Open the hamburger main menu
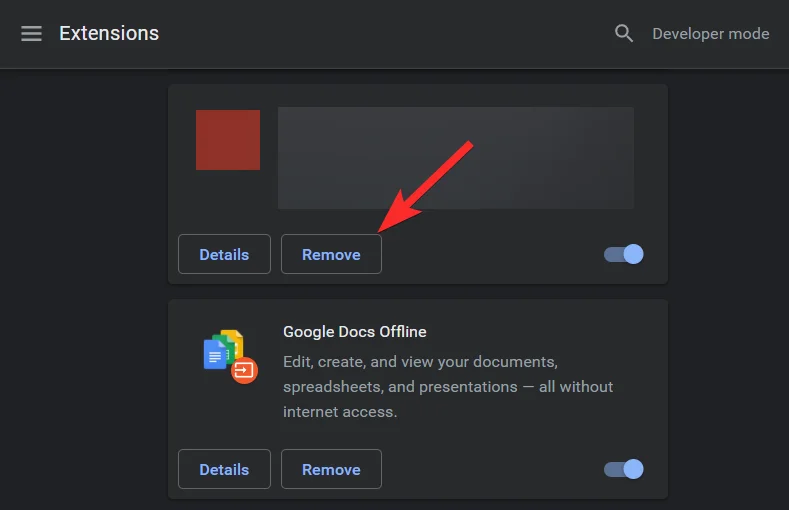The image size is (789, 510). (31, 34)
